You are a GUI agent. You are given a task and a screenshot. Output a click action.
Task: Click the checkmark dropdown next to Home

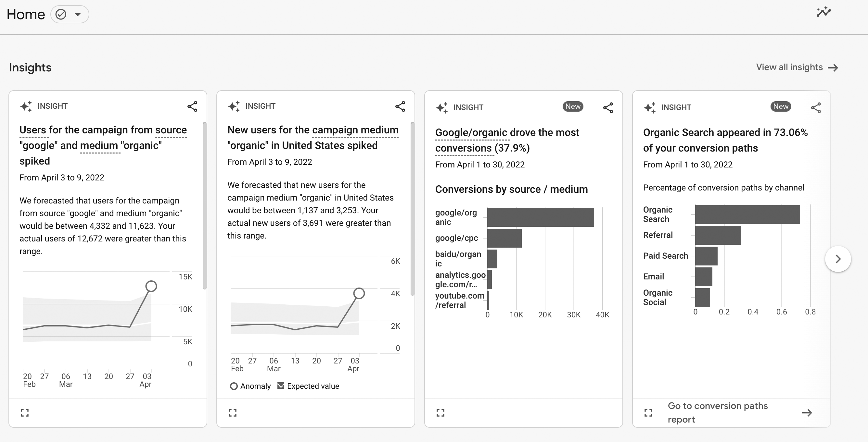pyautogui.click(x=68, y=14)
